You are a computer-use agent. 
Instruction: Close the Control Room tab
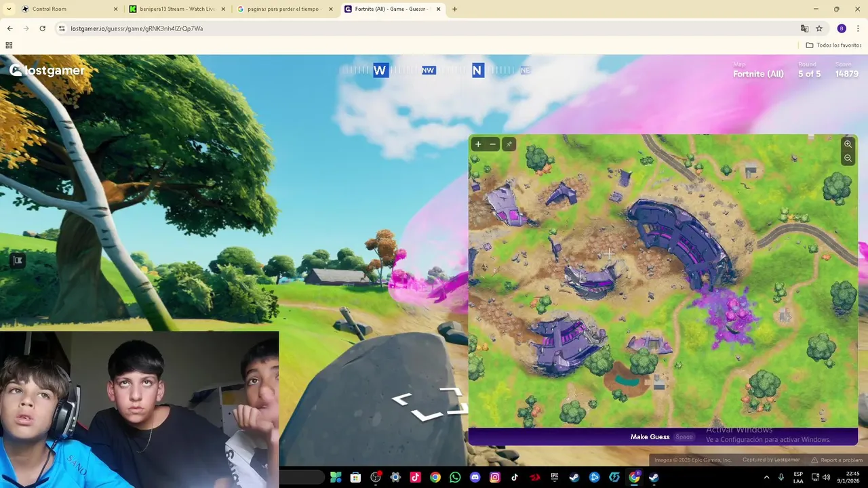[115, 9]
